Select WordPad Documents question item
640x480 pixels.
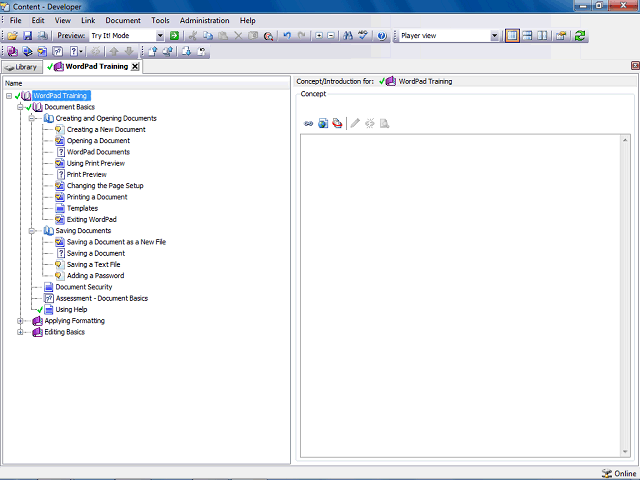point(98,152)
